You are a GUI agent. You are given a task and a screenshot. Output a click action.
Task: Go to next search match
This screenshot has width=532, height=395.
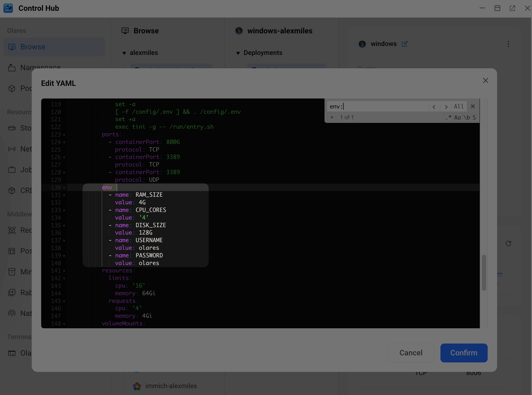click(x=446, y=107)
